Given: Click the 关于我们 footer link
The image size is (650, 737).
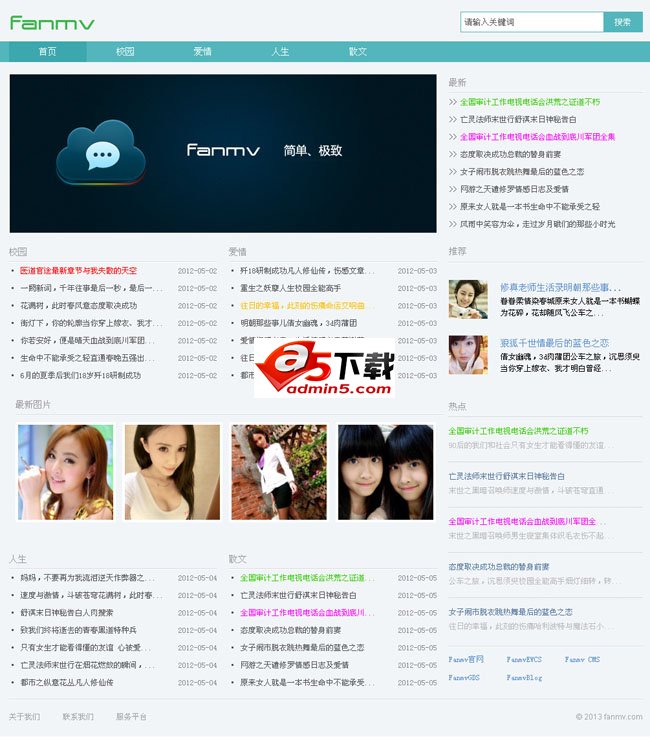Looking at the screenshot, I should coord(24,716).
